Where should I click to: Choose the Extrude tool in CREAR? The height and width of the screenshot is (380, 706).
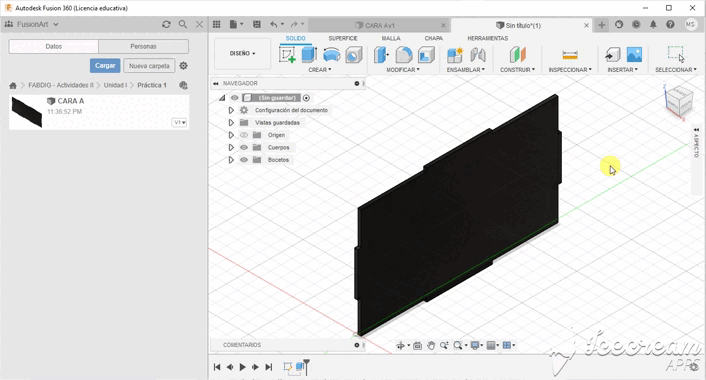coord(309,54)
